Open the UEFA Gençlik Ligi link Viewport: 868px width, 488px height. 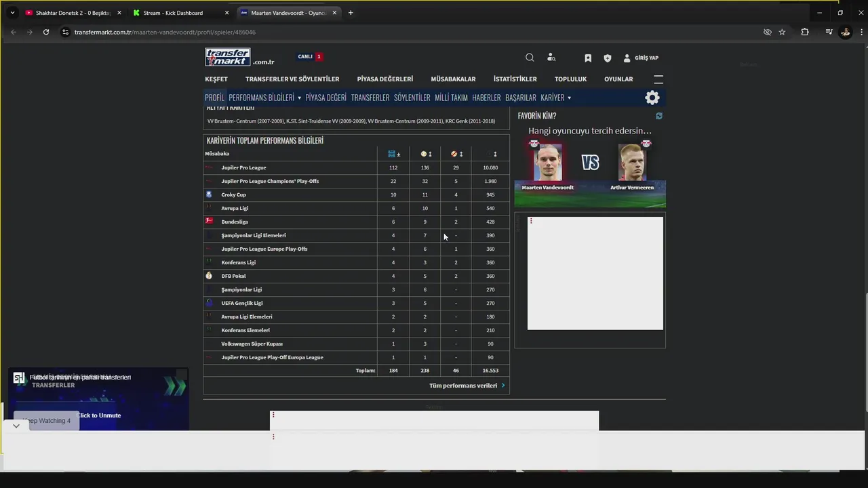[x=242, y=303]
